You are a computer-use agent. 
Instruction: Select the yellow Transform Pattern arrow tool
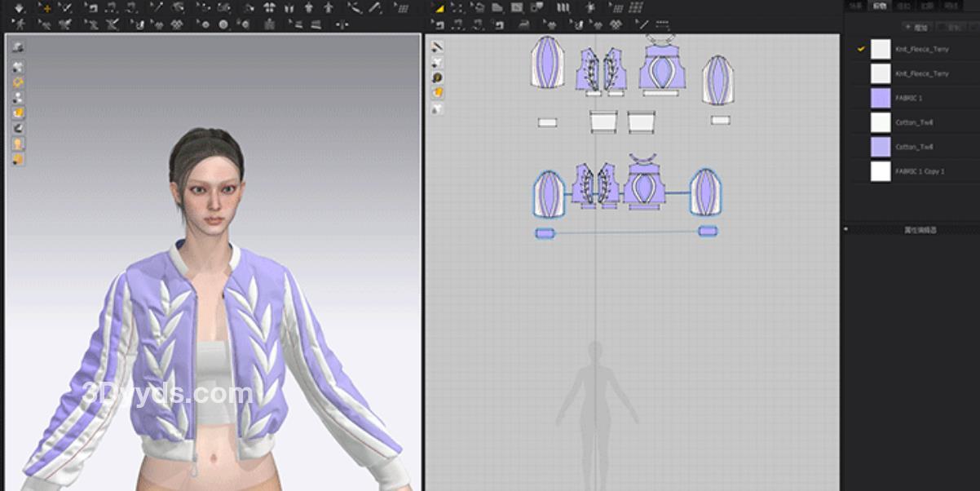click(439, 7)
